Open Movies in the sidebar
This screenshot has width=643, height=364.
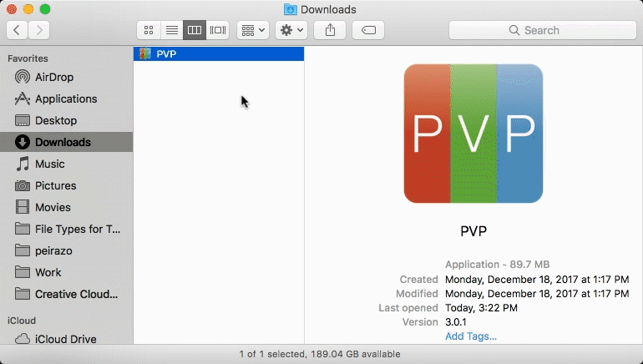67,207
